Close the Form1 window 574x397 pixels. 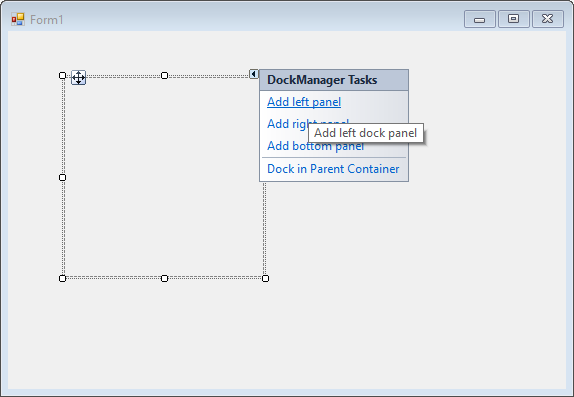tap(548, 19)
